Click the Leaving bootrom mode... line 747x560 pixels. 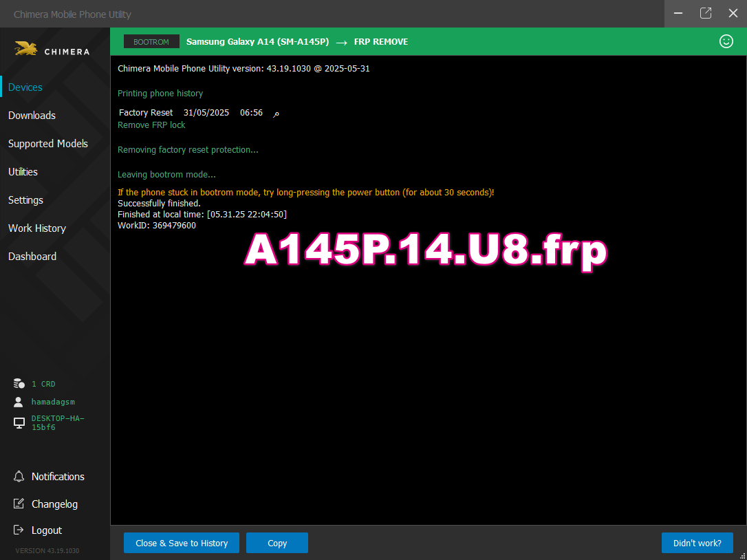pyautogui.click(x=166, y=175)
